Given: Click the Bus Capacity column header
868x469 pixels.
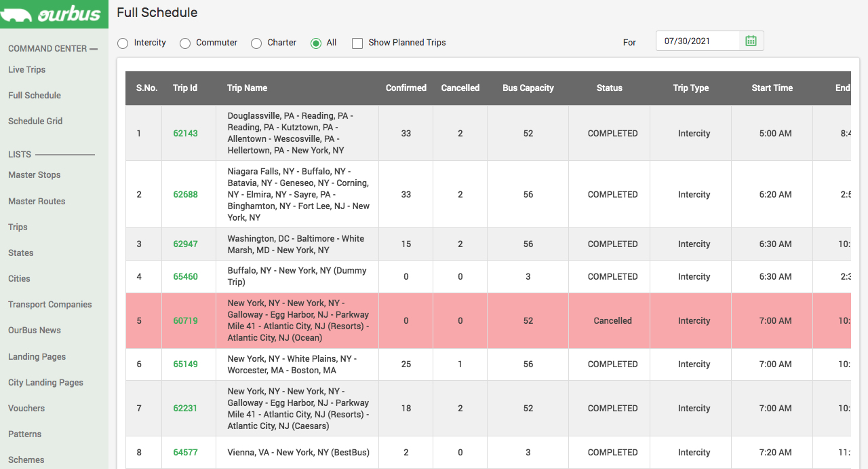Looking at the screenshot, I should click(x=528, y=88).
